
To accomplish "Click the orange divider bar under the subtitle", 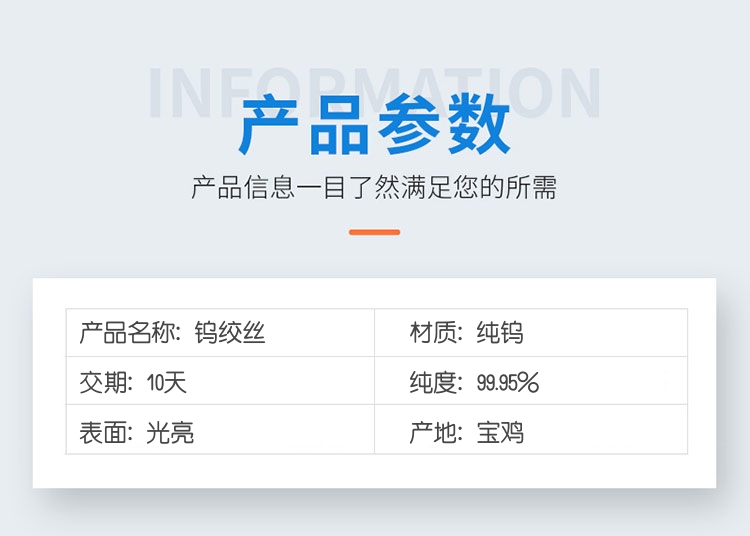I will coord(374,232).
